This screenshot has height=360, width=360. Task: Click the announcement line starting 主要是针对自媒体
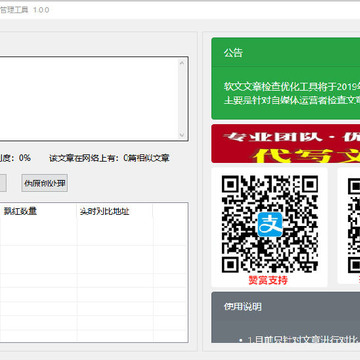coord(292,100)
